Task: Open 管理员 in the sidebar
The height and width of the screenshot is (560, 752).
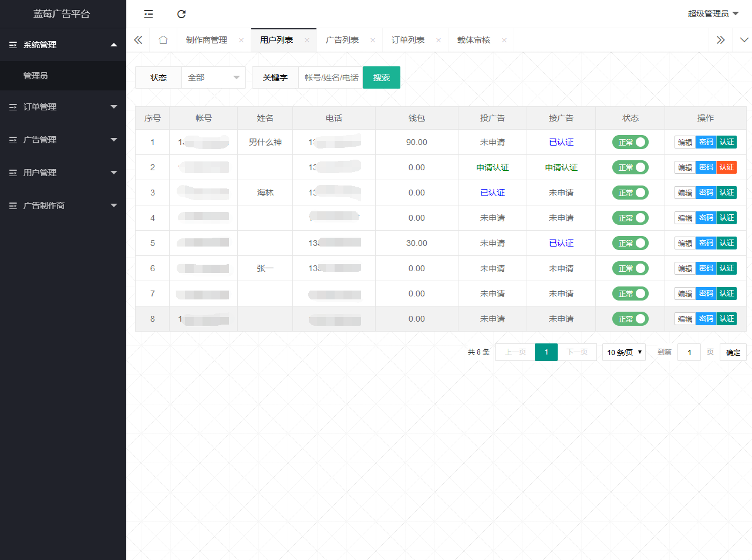Action: click(x=36, y=76)
